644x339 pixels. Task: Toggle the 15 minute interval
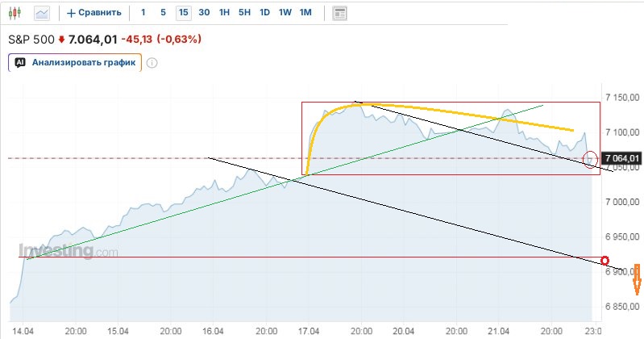coord(184,13)
